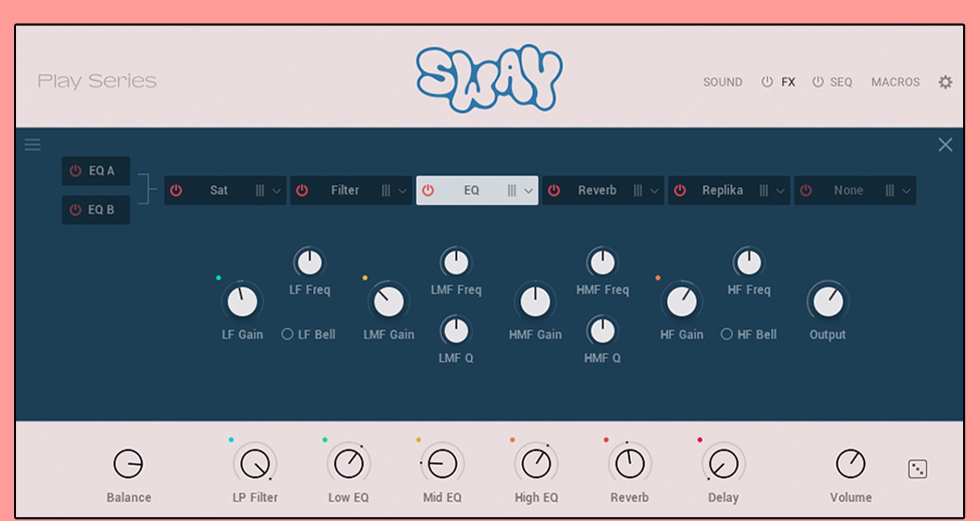The height and width of the screenshot is (521, 980).
Task: Click the Volume knob
Action: (x=850, y=464)
